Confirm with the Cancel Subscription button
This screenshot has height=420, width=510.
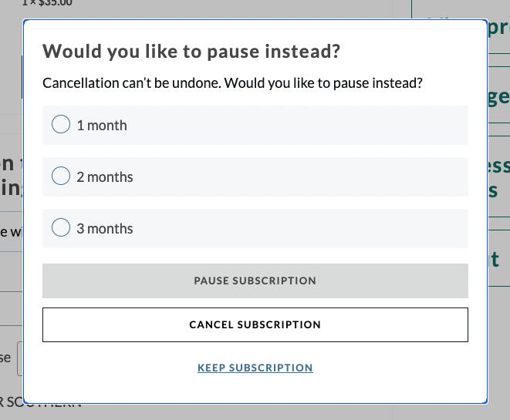(x=255, y=324)
